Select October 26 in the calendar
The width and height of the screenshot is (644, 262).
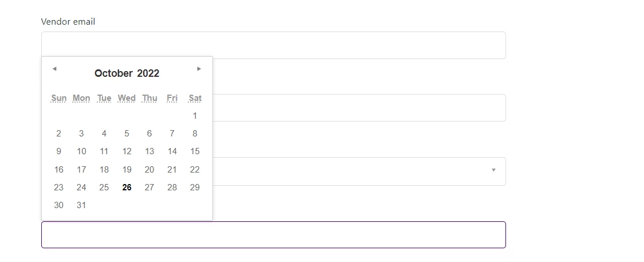click(x=127, y=187)
